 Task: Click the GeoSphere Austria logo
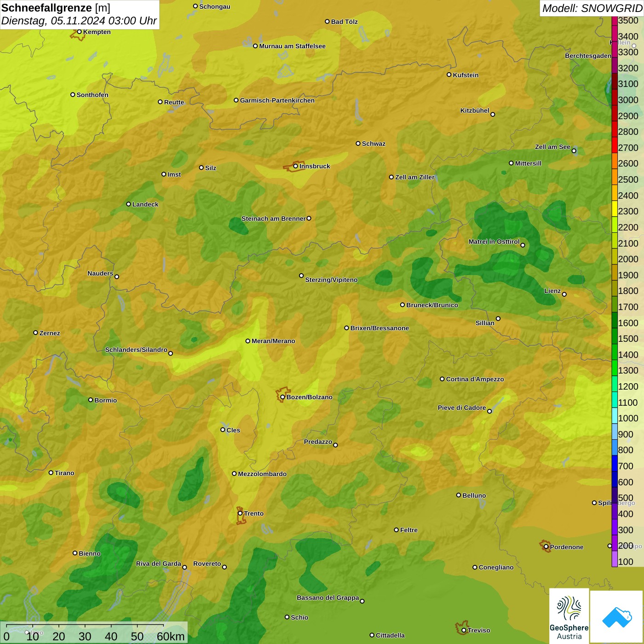(569, 615)
